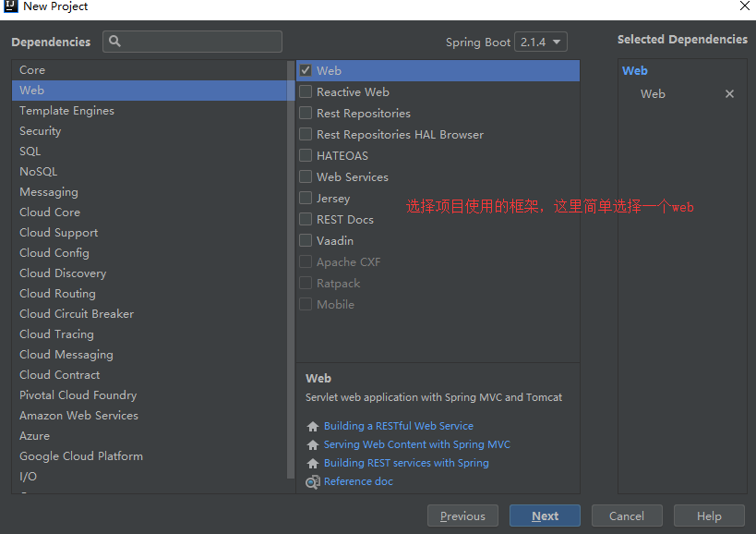
Task: Open Building REST services with Spring link
Action: coord(406,463)
